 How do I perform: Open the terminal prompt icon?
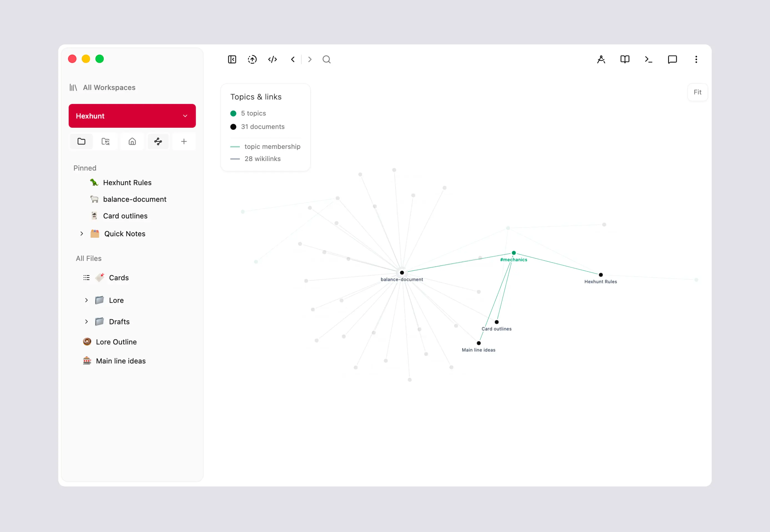[648, 59]
